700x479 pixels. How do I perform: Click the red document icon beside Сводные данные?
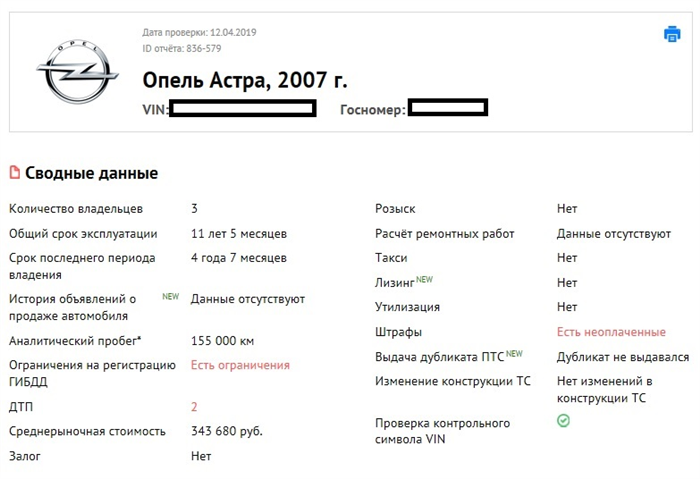pyautogui.click(x=15, y=172)
